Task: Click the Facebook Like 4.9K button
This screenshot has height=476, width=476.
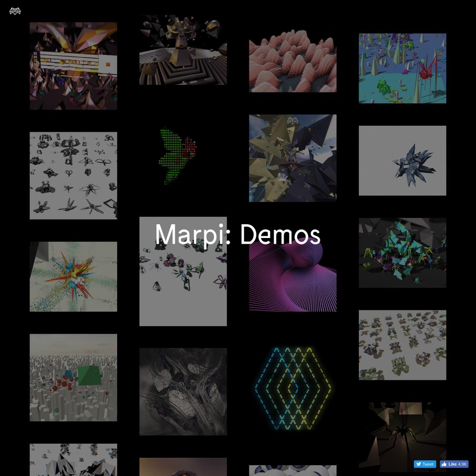Action: pos(454,464)
